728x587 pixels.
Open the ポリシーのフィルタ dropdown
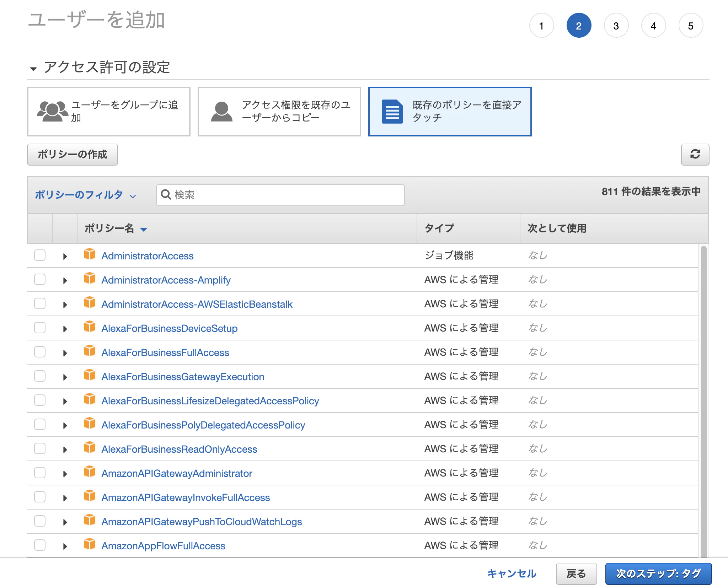coord(85,195)
